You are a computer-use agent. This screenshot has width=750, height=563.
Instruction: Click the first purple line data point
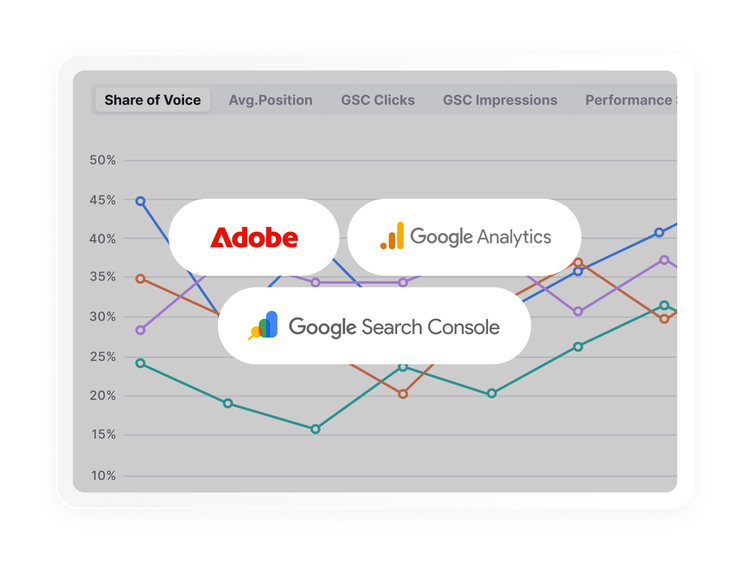click(141, 330)
